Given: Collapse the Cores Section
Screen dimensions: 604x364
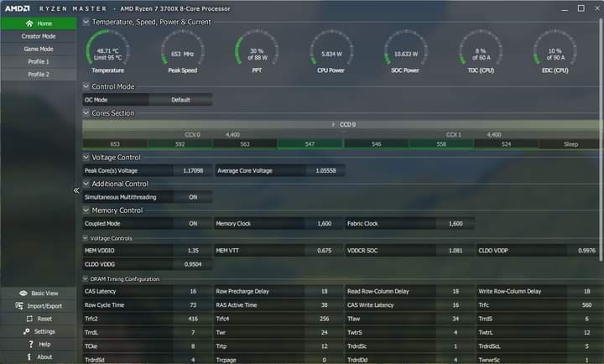Looking at the screenshot, I should coord(86,113).
